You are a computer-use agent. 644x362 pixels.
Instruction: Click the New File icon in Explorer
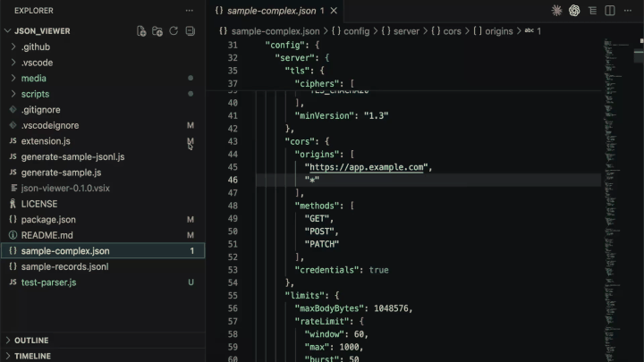[x=141, y=31]
